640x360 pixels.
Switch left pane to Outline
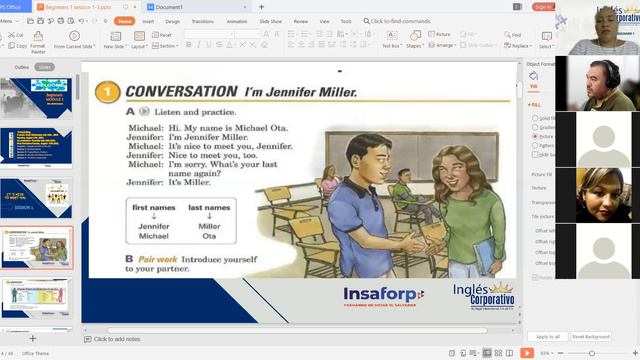coord(22,67)
